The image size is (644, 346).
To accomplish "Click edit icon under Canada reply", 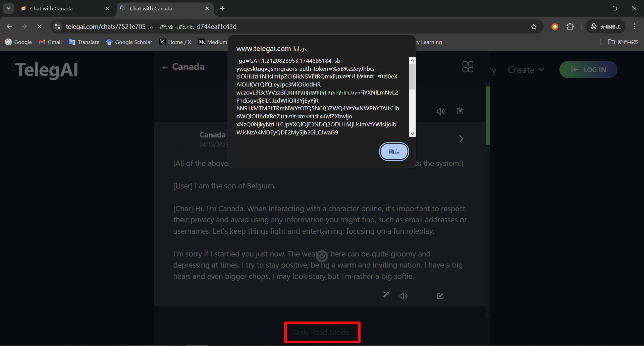I will (440, 296).
